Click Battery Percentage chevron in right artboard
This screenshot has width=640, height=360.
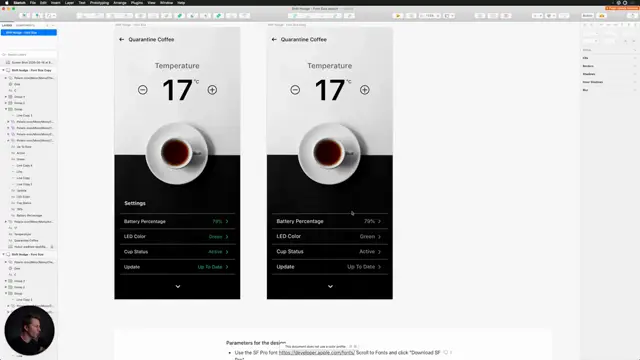[x=379, y=221]
